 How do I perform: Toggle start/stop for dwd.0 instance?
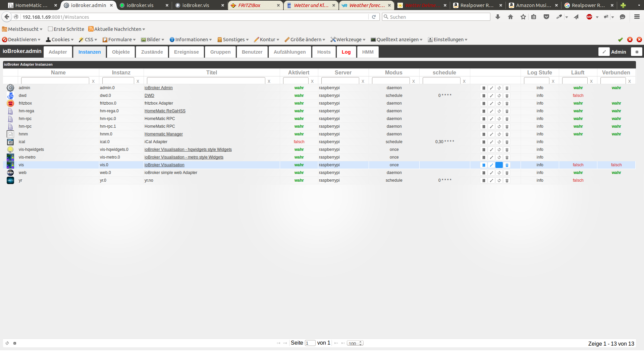tap(484, 96)
